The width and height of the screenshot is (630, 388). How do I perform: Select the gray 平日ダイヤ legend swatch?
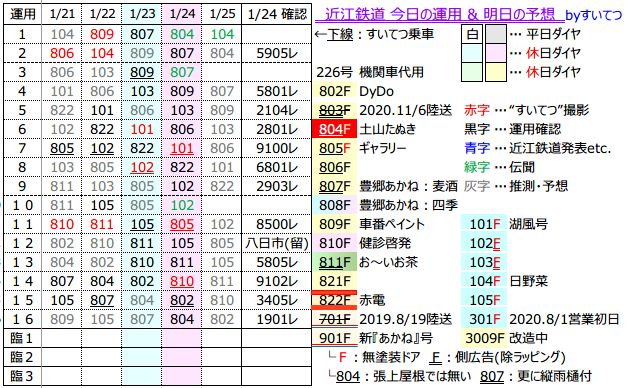496,34
